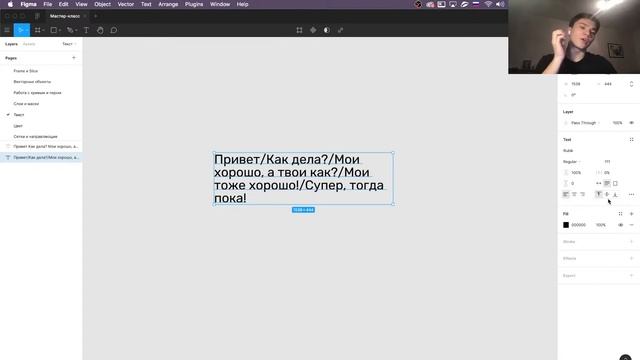This screenshot has width=640, height=360.
Task: Click the black fill color swatch
Action: coord(566,225)
